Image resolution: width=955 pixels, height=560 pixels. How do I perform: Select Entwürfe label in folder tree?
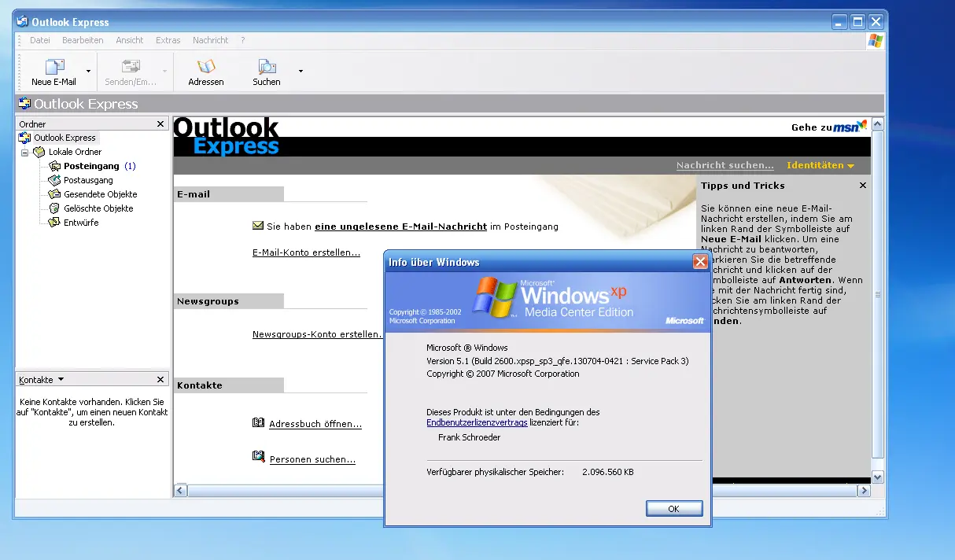81,223
